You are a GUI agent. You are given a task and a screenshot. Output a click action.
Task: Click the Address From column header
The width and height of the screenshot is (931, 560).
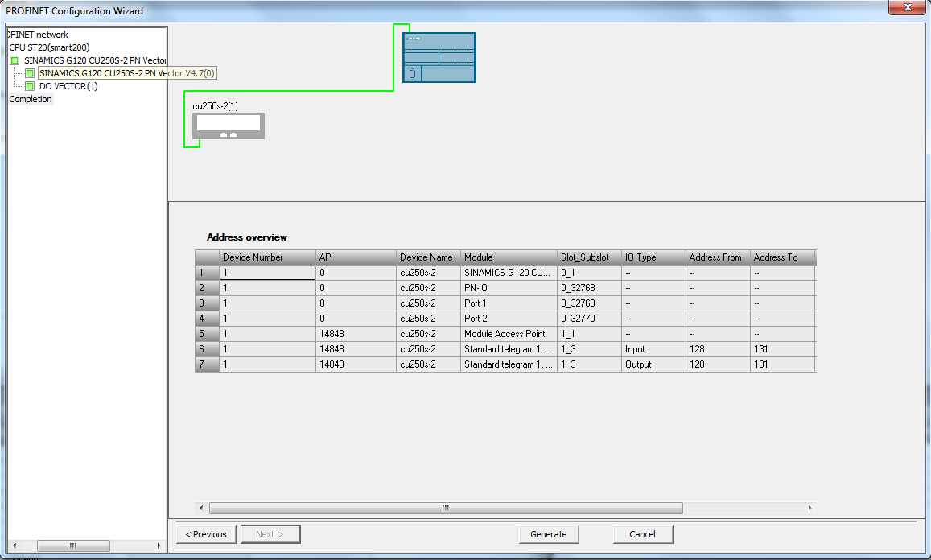pos(718,257)
